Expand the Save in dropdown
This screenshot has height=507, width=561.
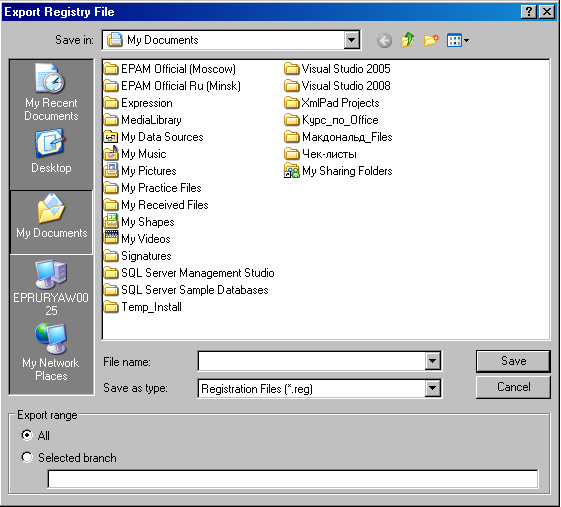click(352, 40)
